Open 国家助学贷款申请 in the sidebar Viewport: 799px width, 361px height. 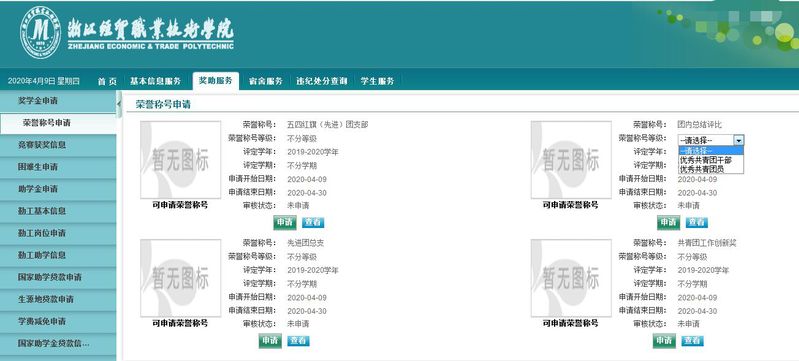(x=58, y=277)
